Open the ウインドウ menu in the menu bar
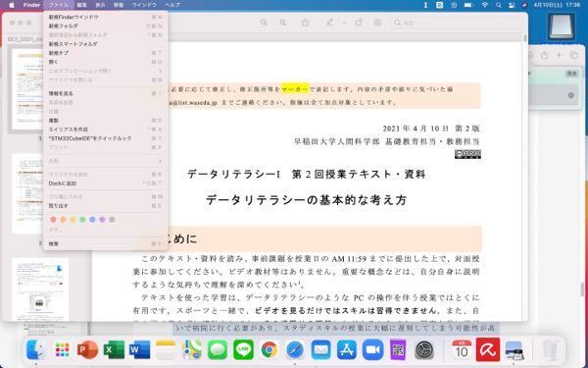 coord(144,5)
